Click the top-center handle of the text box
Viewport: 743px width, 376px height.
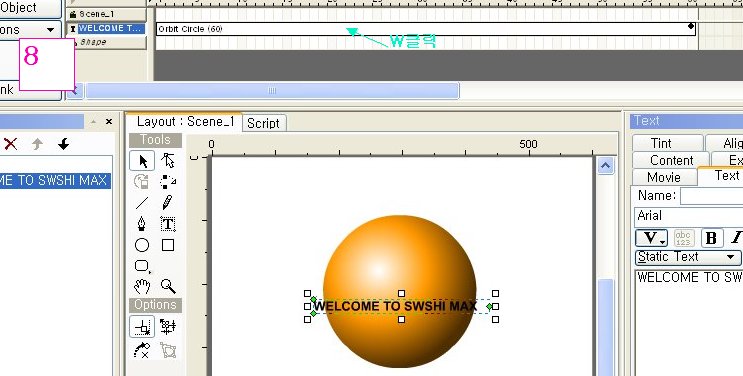401,293
